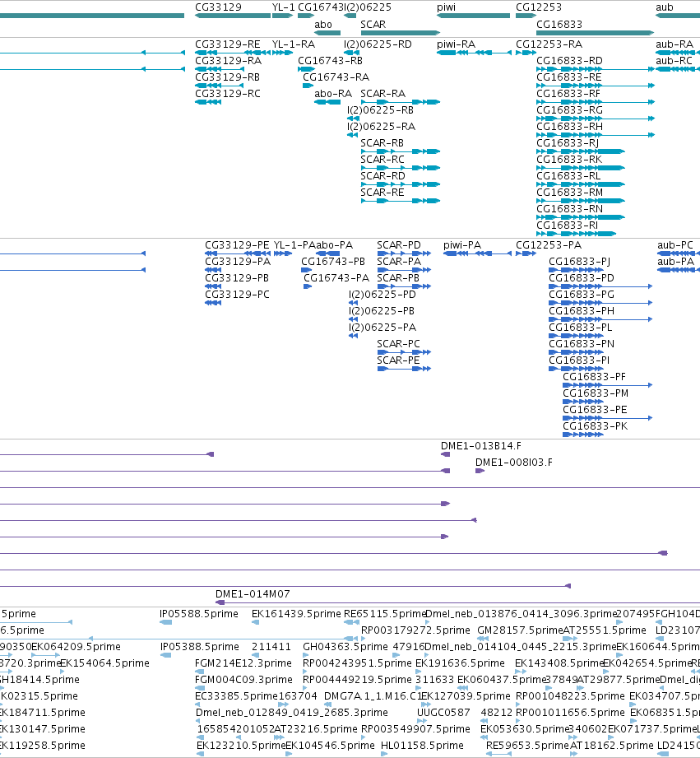Viewport: 700px width, 758px height.
Task: Select the DME1-014M07 clone label
Action: click(x=253, y=594)
